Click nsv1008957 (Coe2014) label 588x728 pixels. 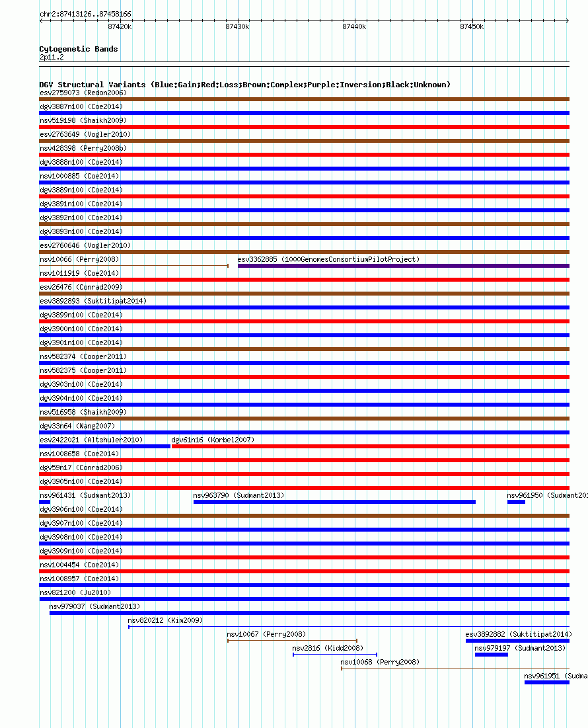[x=79, y=580]
